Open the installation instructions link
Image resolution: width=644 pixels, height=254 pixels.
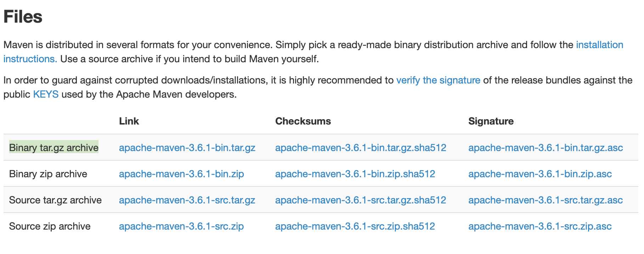[x=599, y=45]
